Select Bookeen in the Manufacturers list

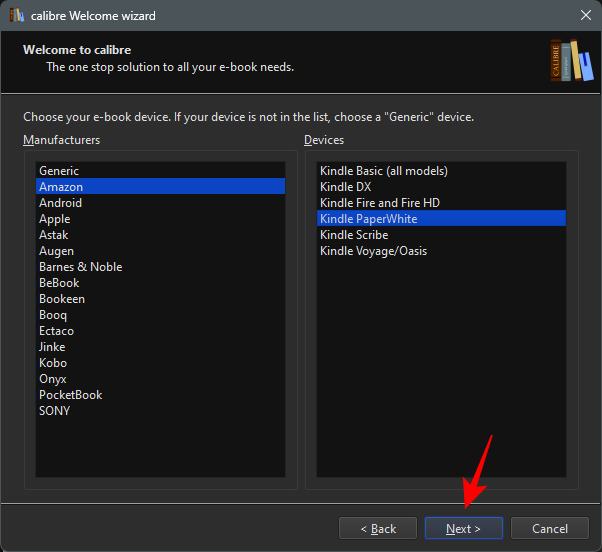coord(62,299)
